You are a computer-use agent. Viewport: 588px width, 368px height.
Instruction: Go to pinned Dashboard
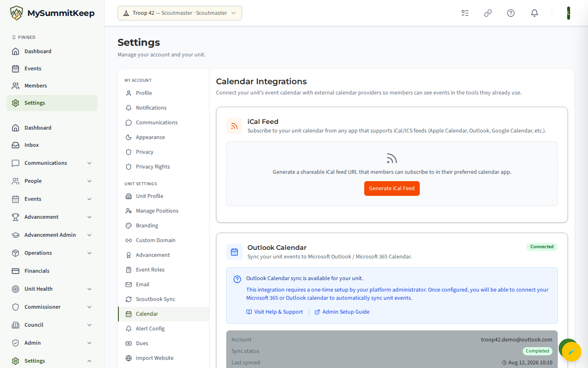[x=52, y=52]
